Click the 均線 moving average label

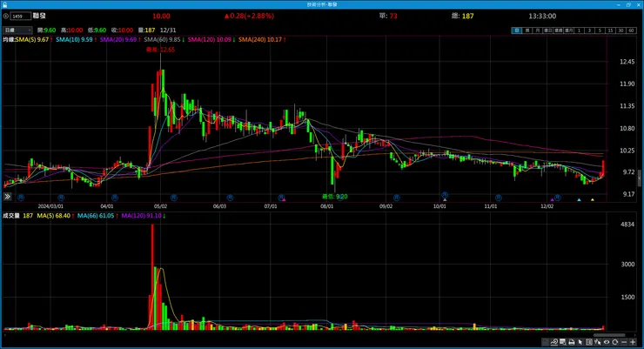[x=9, y=40]
